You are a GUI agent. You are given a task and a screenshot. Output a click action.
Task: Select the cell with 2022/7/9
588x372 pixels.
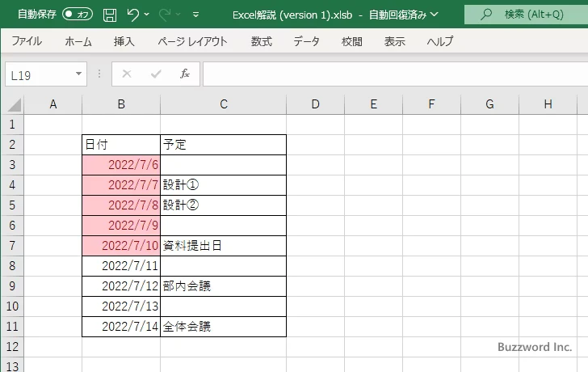[x=121, y=226]
